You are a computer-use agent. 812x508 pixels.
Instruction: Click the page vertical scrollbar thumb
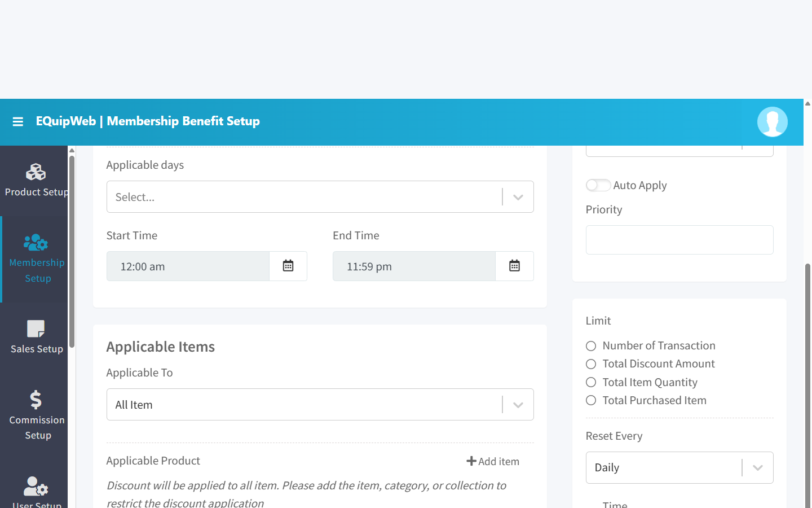point(807,386)
